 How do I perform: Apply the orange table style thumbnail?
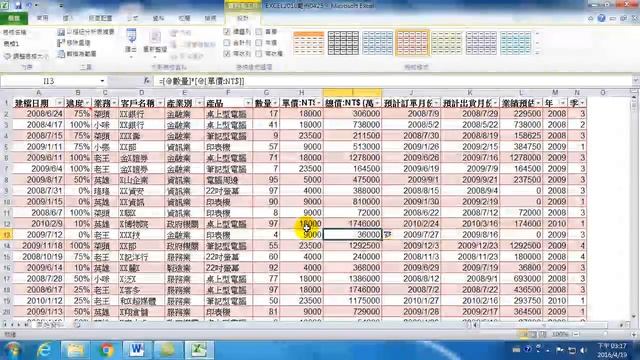tap(309, 42)
